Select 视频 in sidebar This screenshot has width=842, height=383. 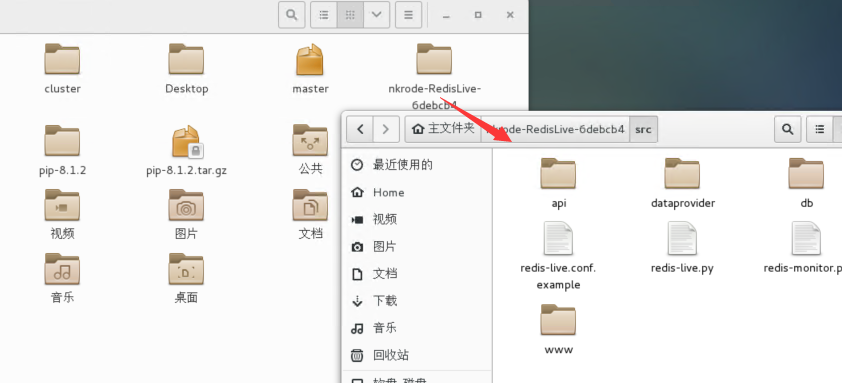[417, 219]
